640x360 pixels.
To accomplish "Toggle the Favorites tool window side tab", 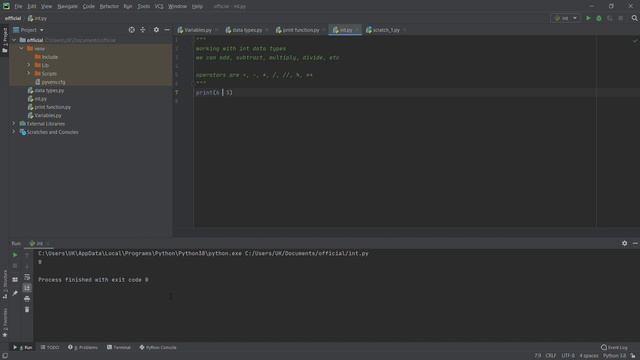I will pos(4,322).
